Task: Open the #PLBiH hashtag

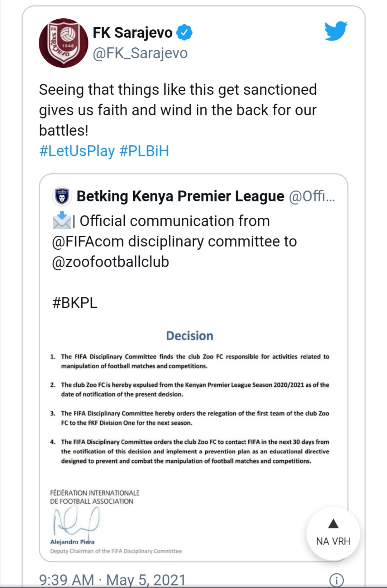Action: [x=144, y=151]
